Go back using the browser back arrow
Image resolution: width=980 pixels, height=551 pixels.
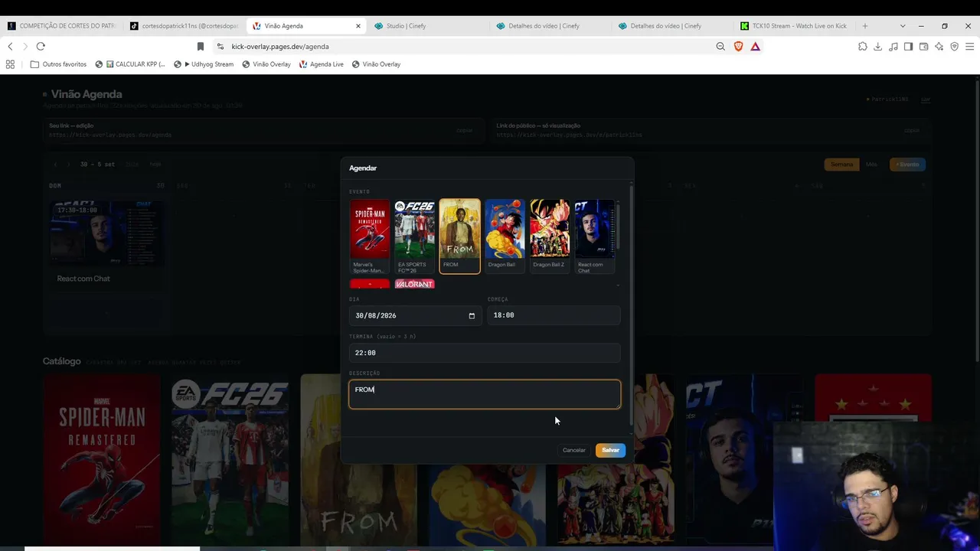pos(10,47)
